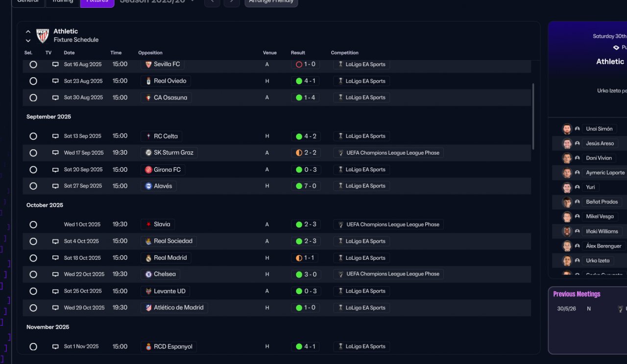Screen dimensions: 627x364
Task: Click the Competition column header
Action: (x=345, y=53)
